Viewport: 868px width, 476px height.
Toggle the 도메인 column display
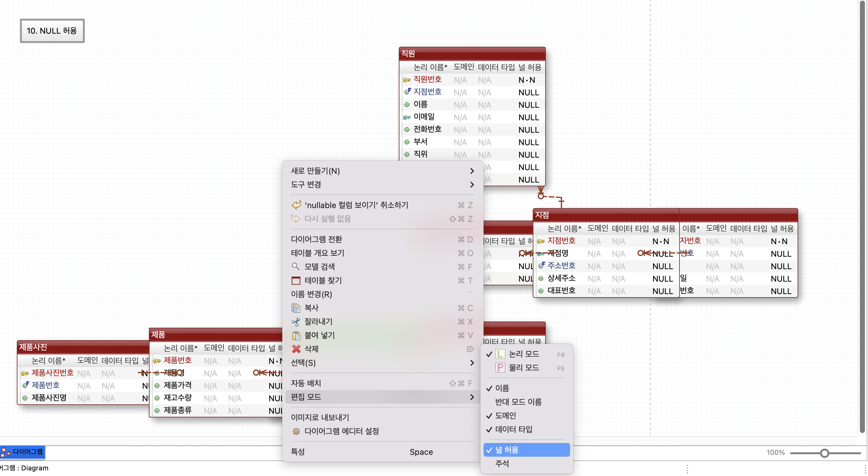[x=505, y=416]
